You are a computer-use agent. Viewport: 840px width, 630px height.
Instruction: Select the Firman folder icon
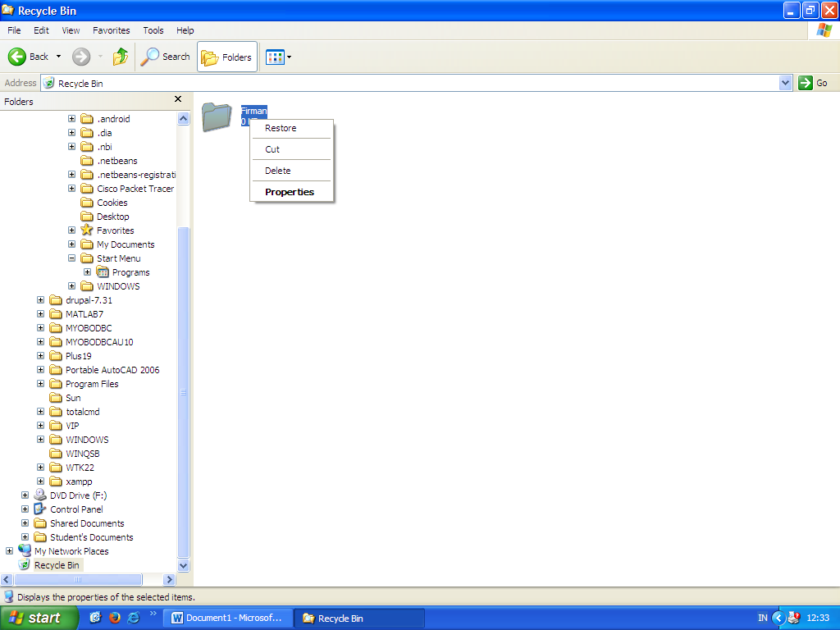click(x=217, y=117)
